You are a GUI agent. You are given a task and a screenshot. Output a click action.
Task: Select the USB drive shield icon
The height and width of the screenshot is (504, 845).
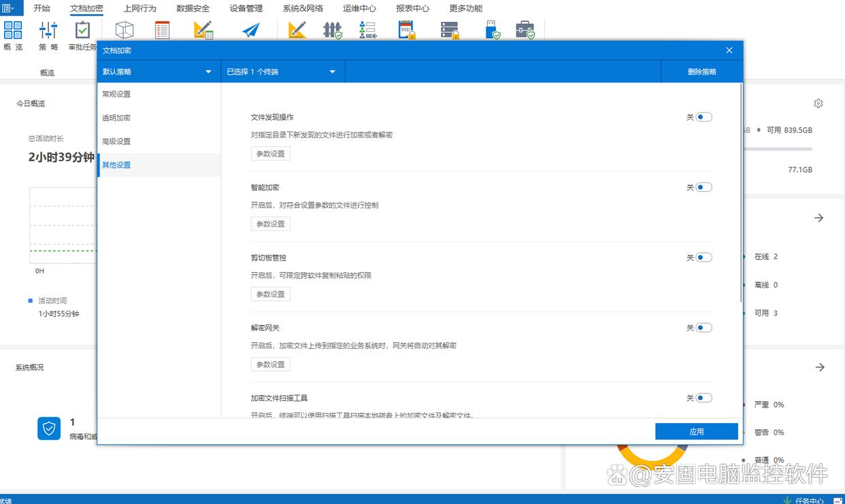tap(493, 30)
